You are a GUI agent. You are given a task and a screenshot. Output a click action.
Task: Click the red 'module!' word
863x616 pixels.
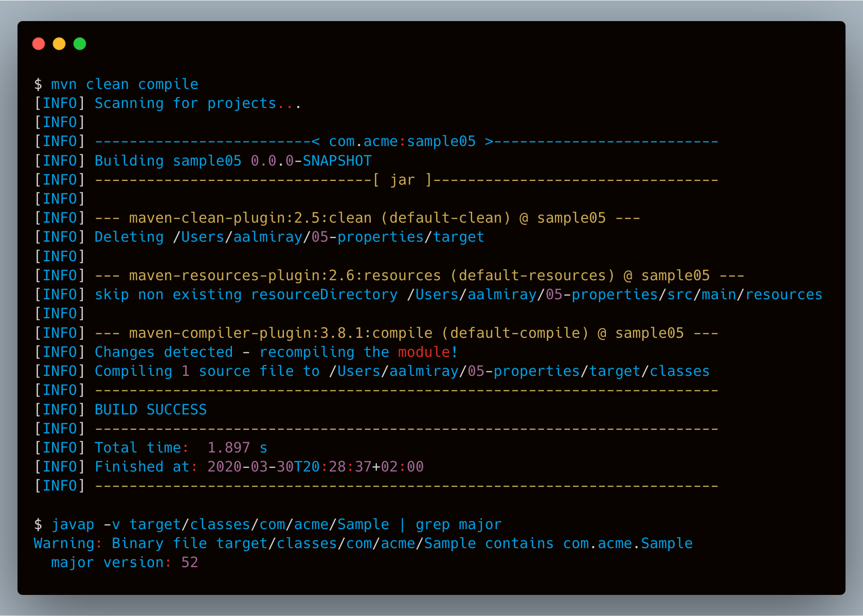click(x=427, y=352)
